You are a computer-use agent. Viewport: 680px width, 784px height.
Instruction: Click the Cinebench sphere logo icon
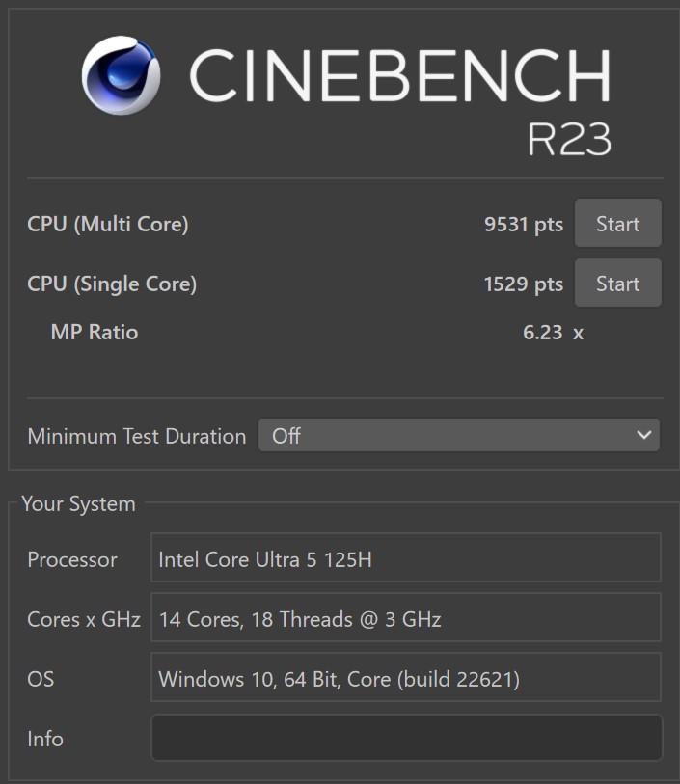point(121,75)
